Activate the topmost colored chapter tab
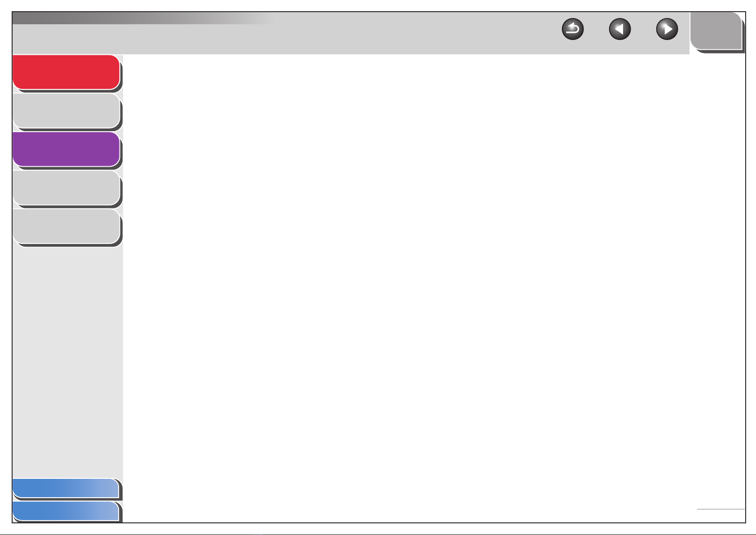This screenshot has width=756, height=535. [x=66, y=72]
